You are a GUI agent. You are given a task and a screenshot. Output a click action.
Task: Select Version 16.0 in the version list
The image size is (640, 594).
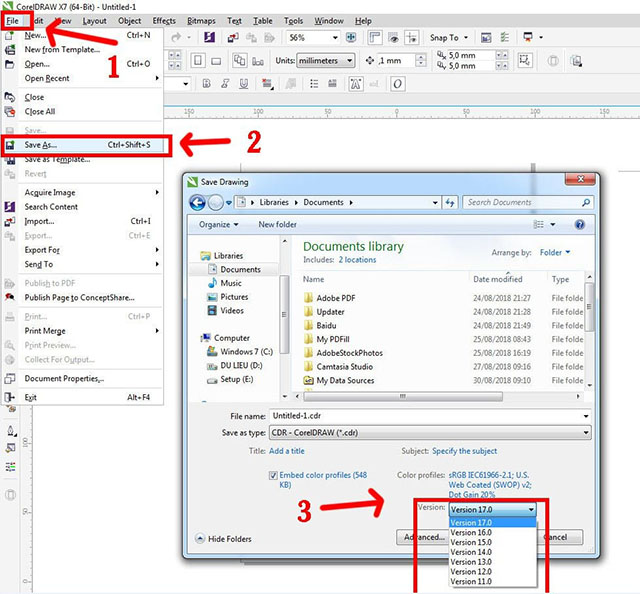point(493,533)
